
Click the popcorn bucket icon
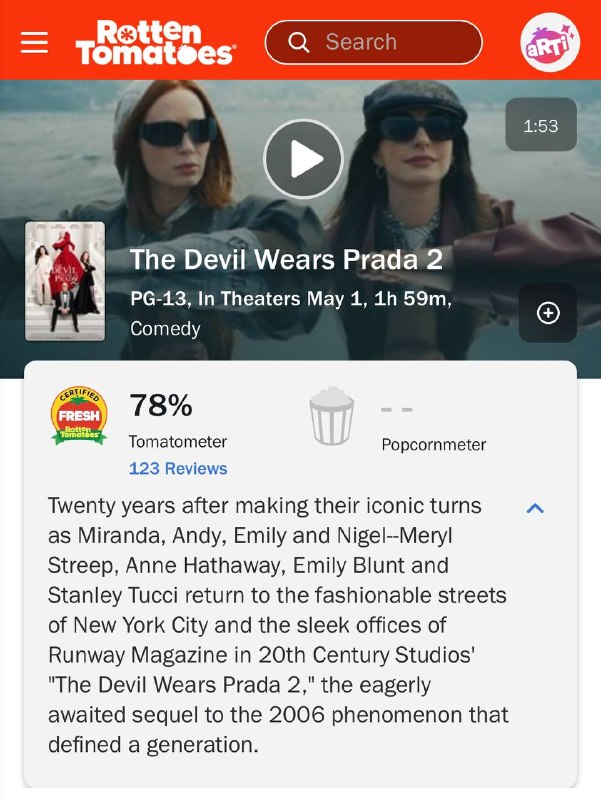[x=332, y=416]
